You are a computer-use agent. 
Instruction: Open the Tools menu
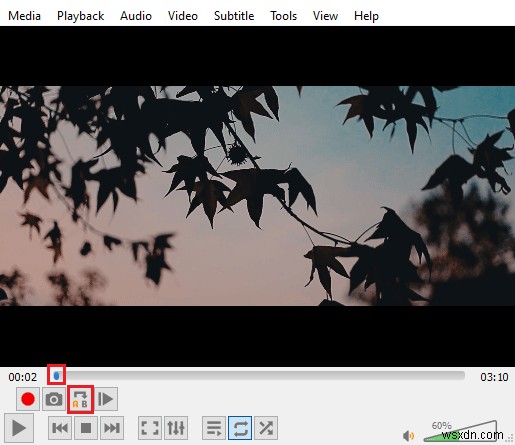tap(283, 16)
